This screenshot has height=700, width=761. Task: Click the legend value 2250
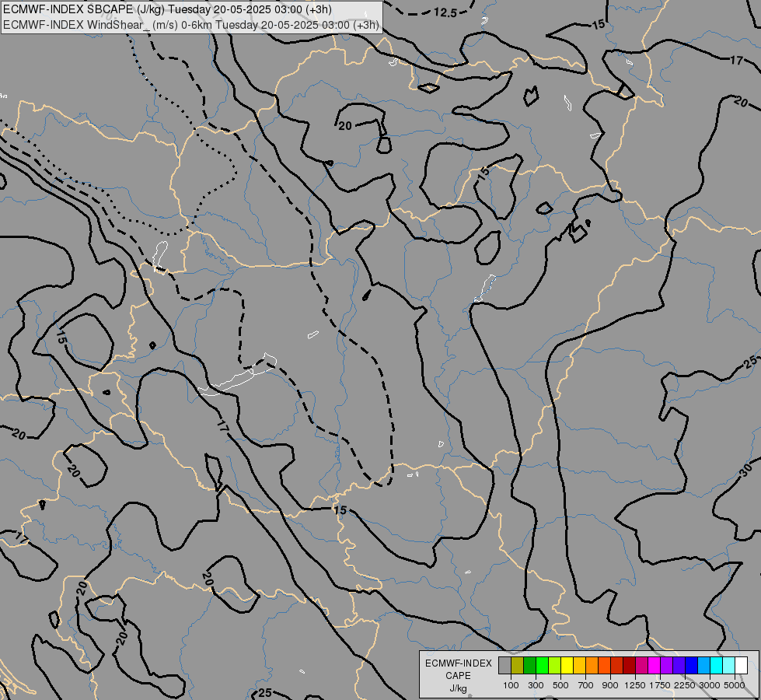pos(685,685)
